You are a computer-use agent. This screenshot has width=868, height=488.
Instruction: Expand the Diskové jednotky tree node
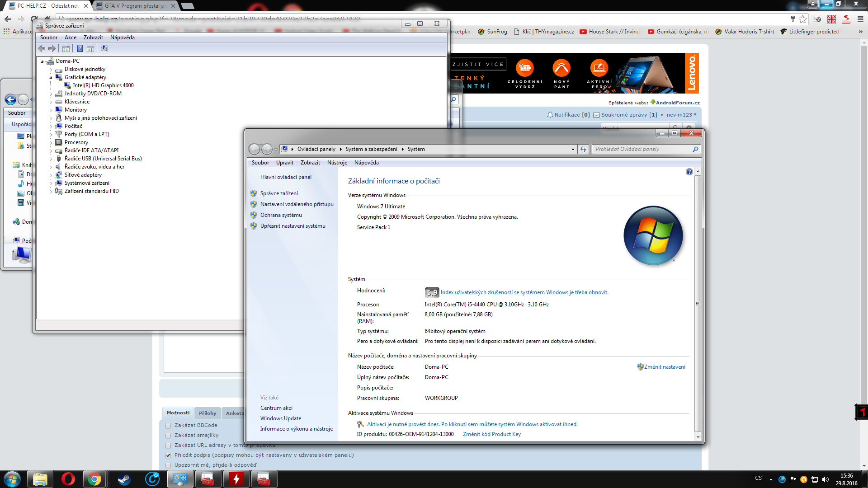pyautogui.click(x=51, y=70)
